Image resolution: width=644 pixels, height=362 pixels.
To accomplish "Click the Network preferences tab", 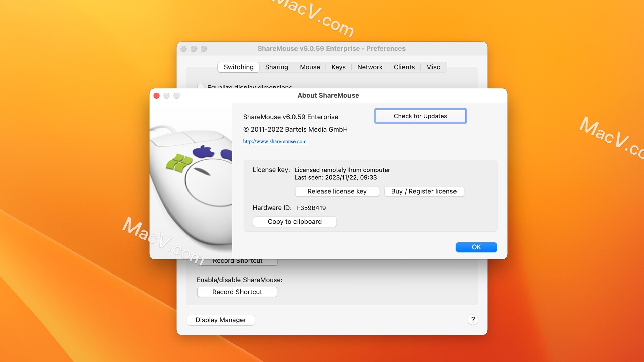I will tap(370, 67).
